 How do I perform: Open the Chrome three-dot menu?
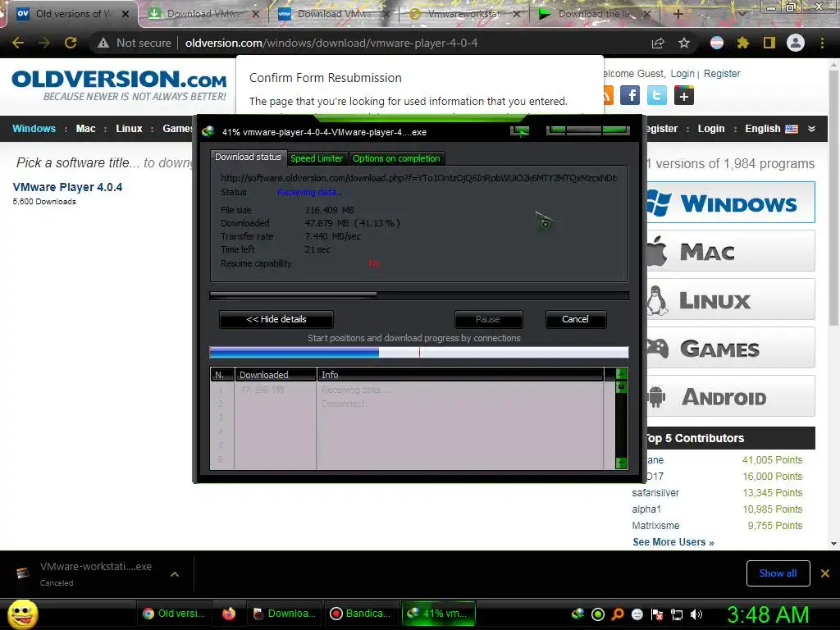(x=822, y=43)
